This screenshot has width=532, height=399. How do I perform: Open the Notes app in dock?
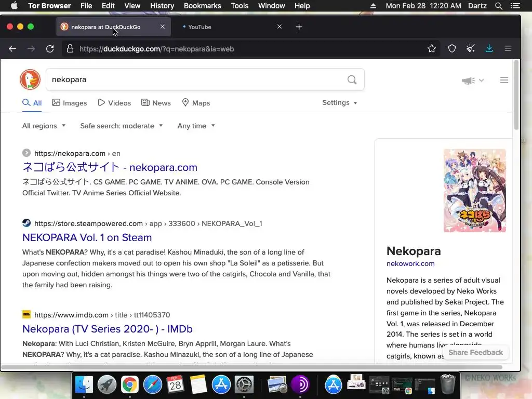point(198,385)
